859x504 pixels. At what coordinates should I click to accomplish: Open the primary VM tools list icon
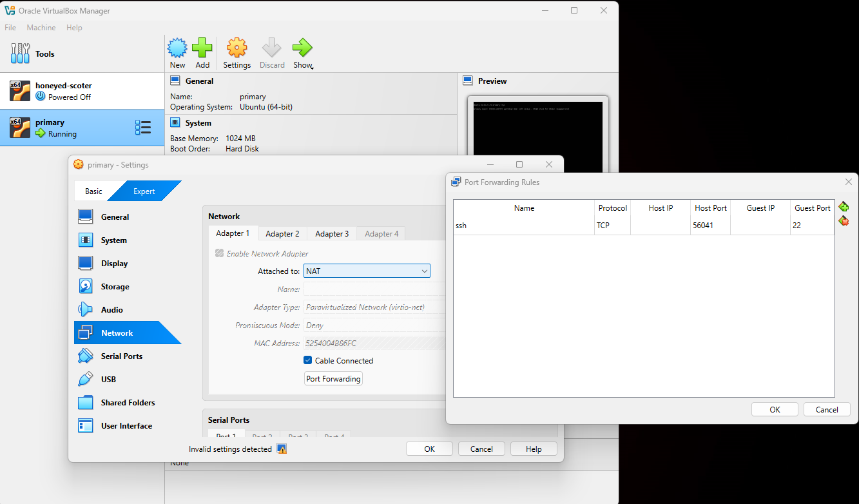click(x=143, y=128)
